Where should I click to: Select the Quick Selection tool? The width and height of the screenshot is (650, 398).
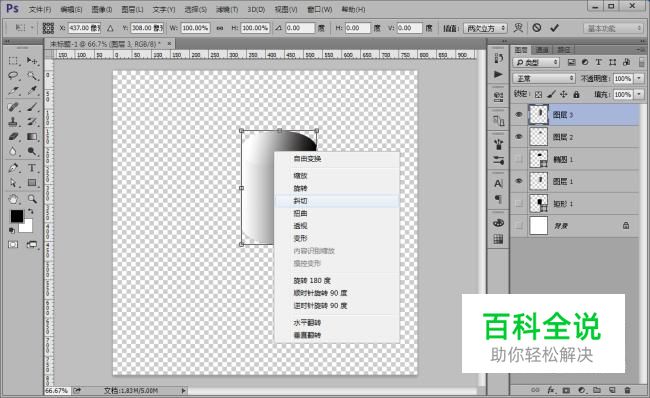[32, 76]
